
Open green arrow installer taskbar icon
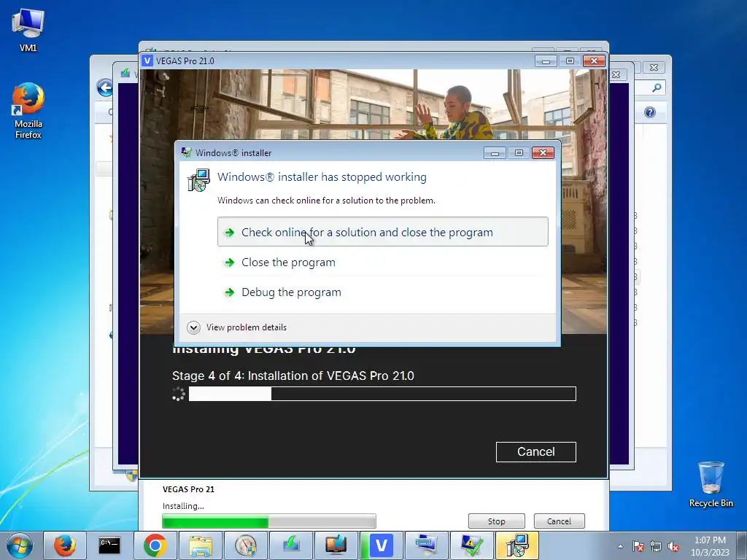290,545
